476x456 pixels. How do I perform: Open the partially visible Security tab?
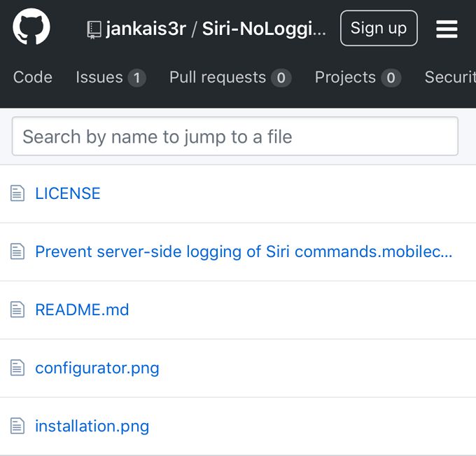(449, 77)
